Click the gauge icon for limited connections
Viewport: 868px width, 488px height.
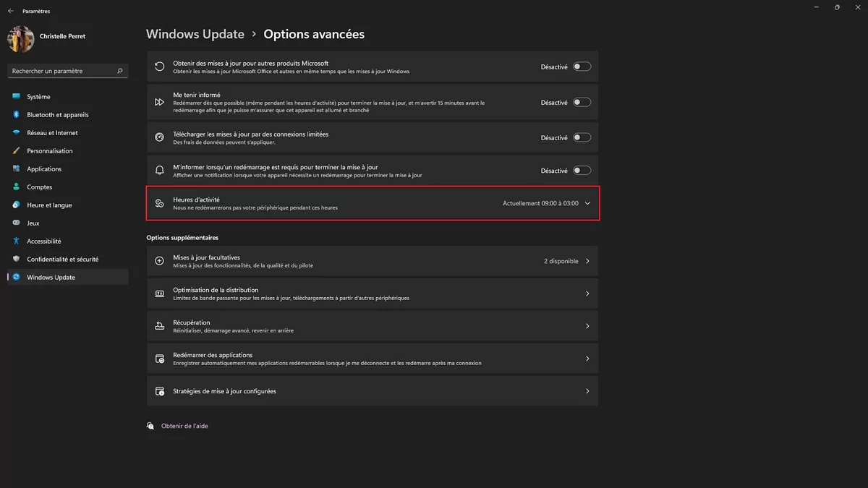tap(159, 137)
